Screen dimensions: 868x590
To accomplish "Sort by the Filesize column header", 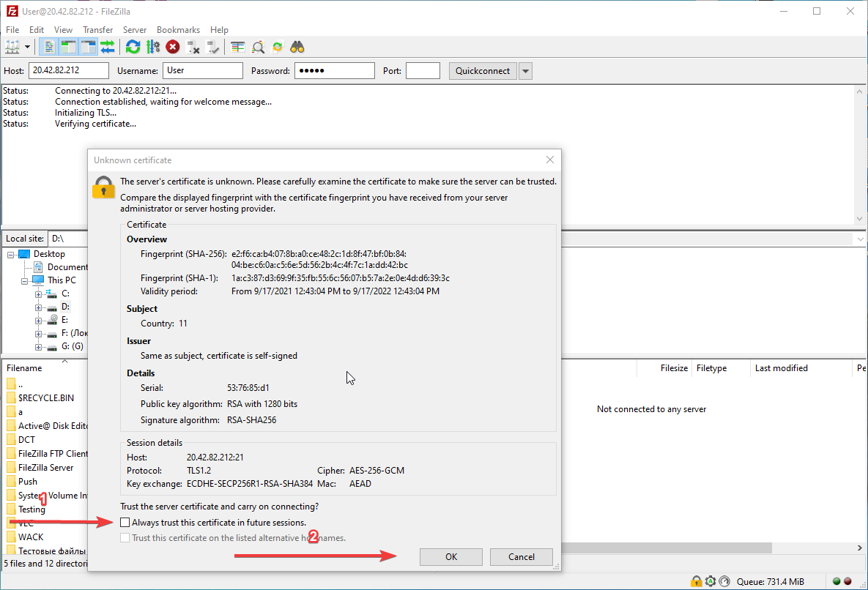I will click(674, 368).
